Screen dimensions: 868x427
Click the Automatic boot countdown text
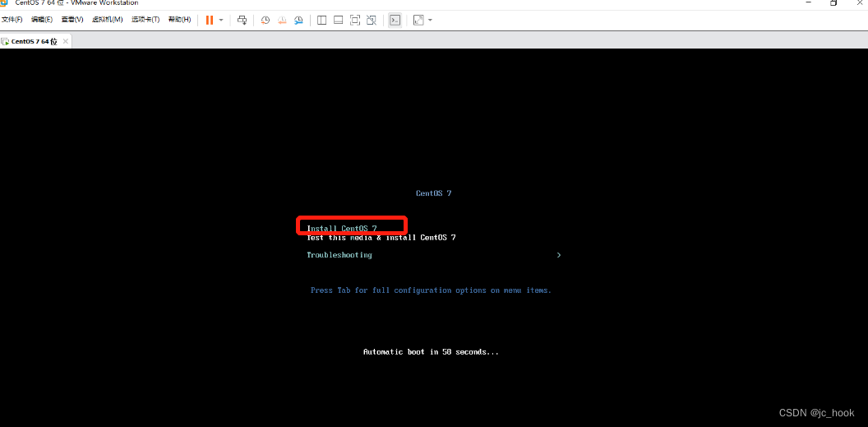(431, 351)
